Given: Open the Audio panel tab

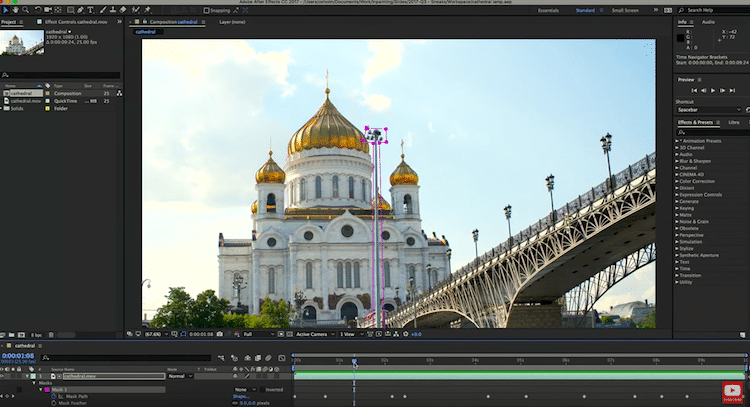Looking at the screenshot, I should click(708, 21).
